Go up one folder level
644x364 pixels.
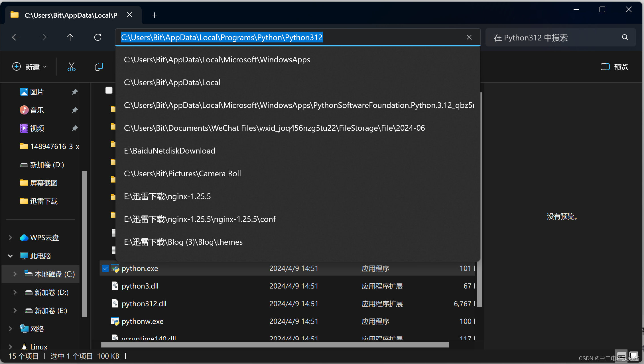point(70,37)
